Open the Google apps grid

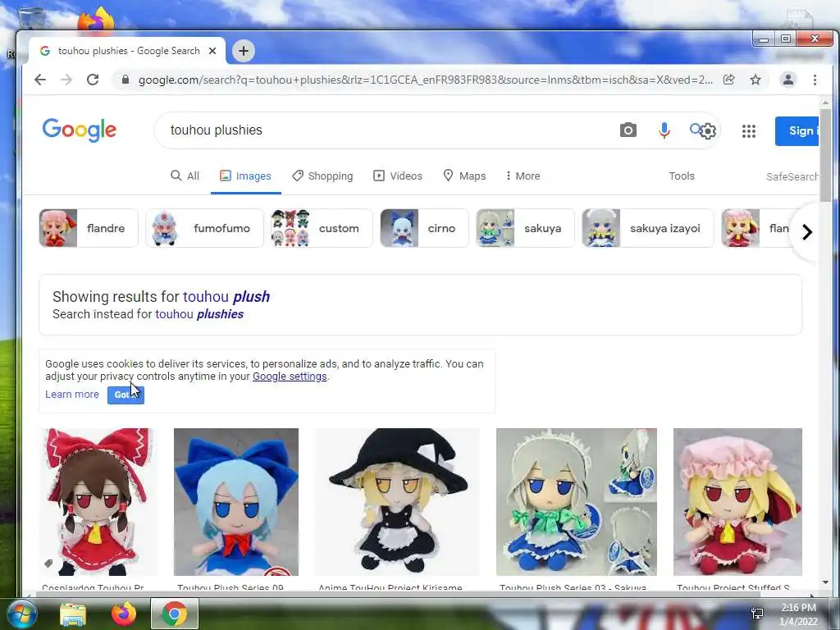coord(748,130)
